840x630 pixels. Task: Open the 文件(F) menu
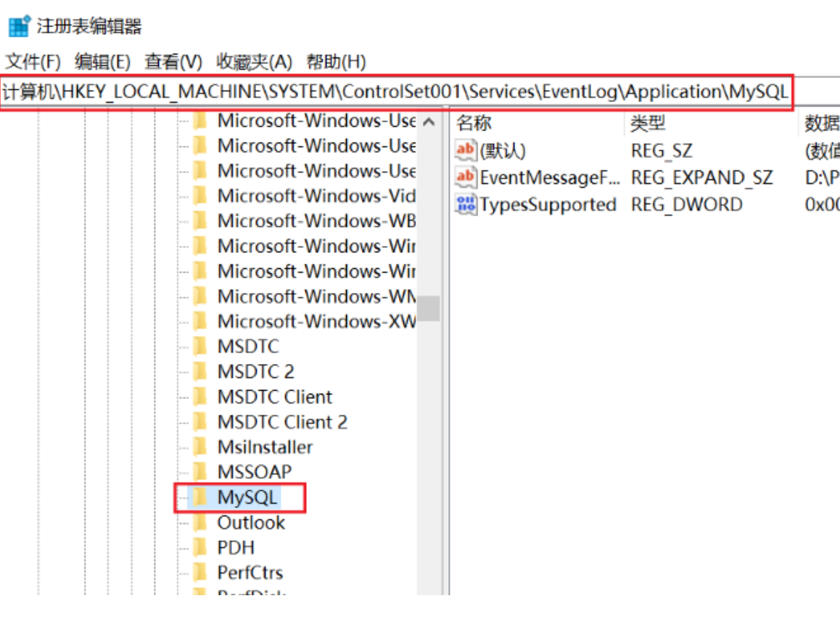[33, 62]
